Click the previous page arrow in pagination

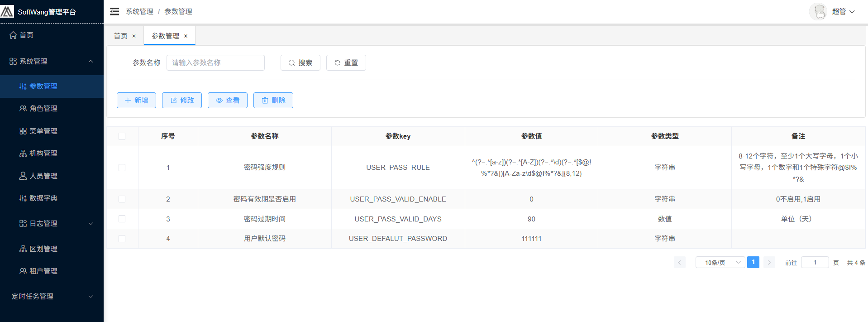click(679, 263)
